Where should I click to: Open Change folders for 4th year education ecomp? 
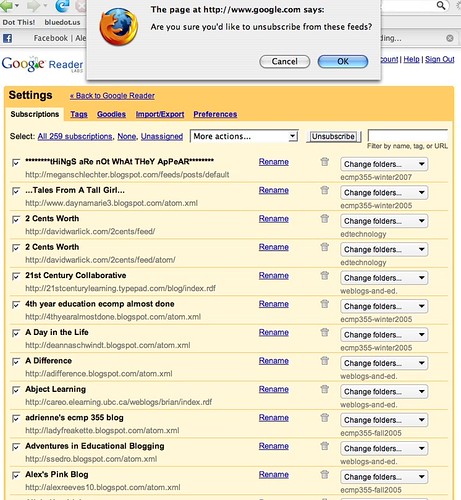click(x=384, y=306)
